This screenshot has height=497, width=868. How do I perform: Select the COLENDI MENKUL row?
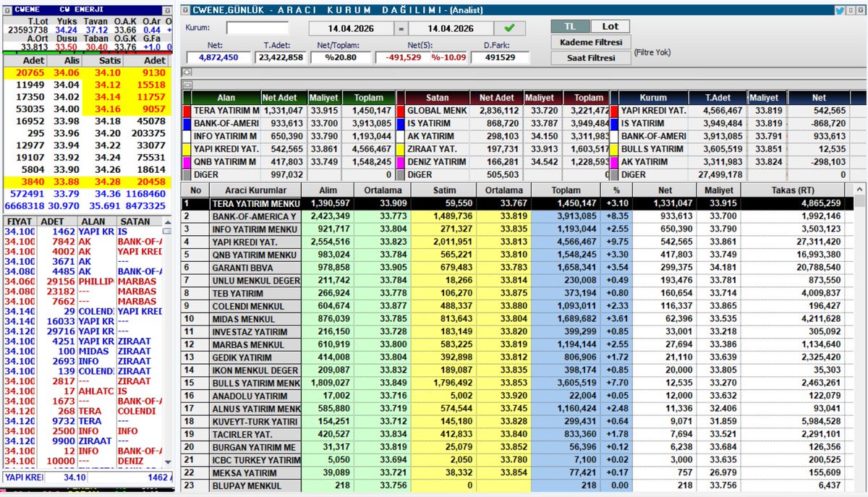(516, 306)
